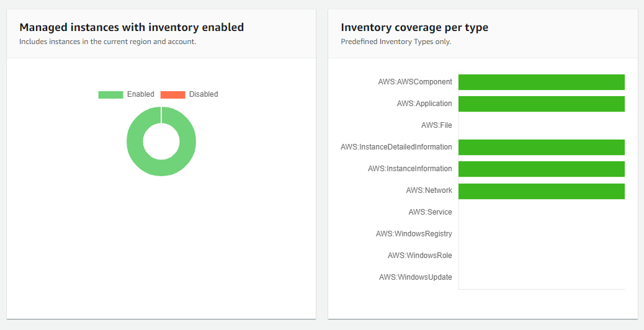
Task: Click the AWS:InstanceInformation coverage bar
Action: (541, 169)
